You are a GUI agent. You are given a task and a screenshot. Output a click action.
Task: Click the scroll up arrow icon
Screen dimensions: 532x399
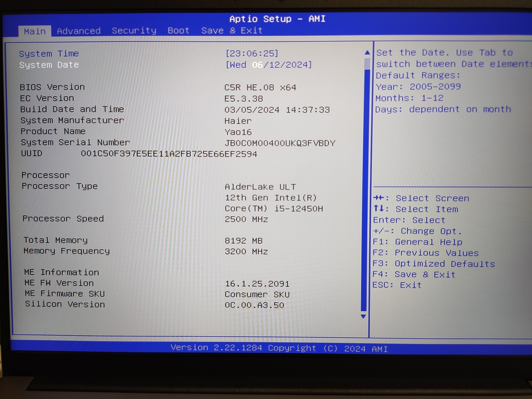click(x=367, y=53)
